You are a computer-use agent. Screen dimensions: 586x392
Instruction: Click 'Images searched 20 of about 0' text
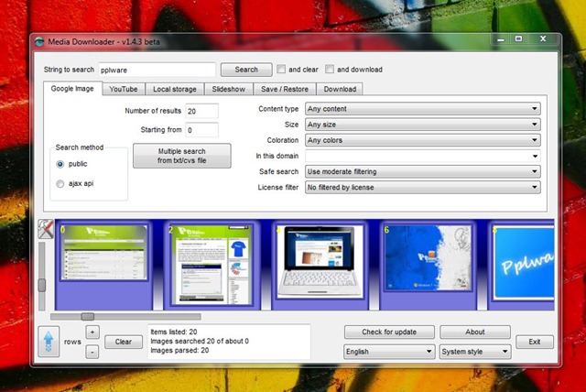tap(200, 341)
